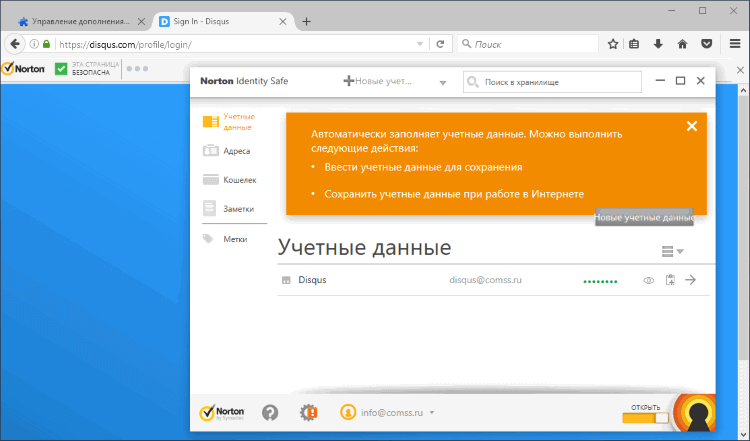Minimize the Norton Identity Safe window
The image size is (750, 441).
point(660,81)
